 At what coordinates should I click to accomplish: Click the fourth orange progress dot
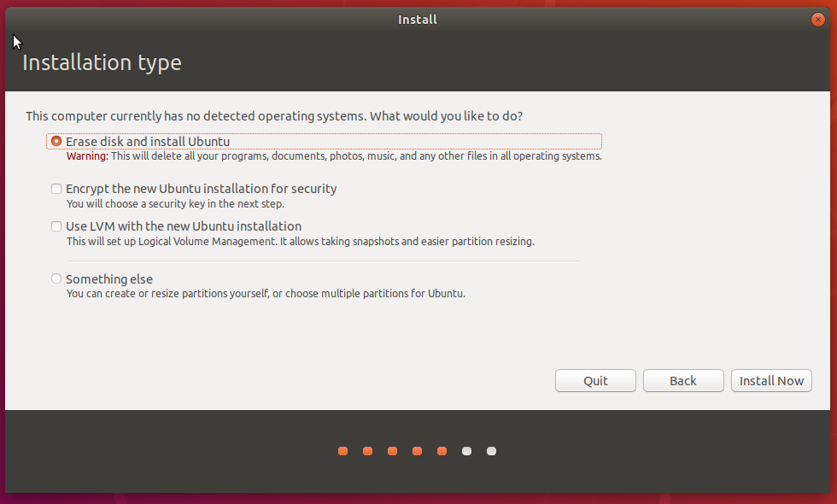tap(417, 451)
